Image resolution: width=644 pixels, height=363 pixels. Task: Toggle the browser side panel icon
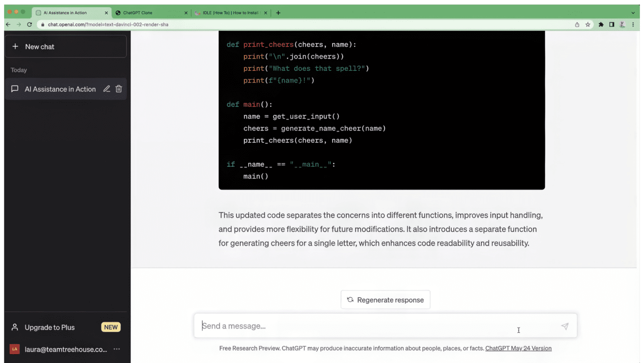click(x=612, y=24)
